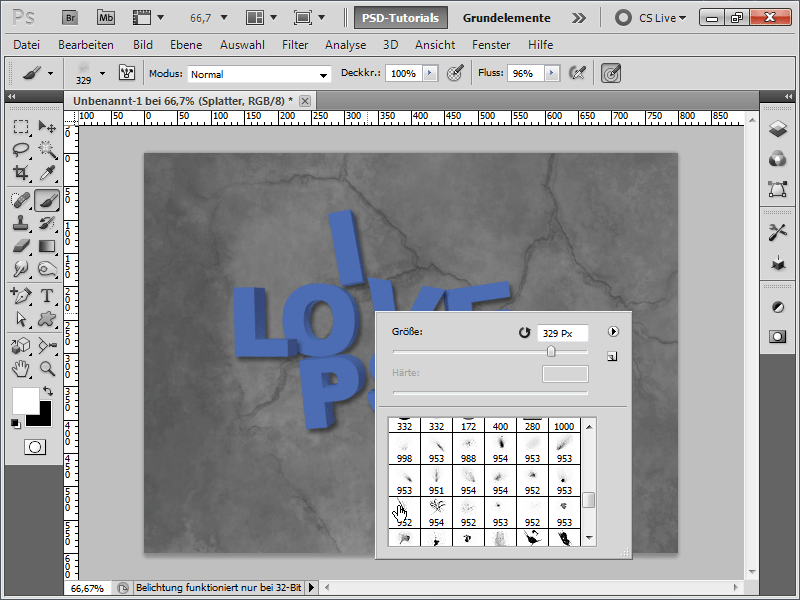The width and height of the screenshot is (800, 600).
Task: Select the Gradient tool
Action: tap(47, 246)
